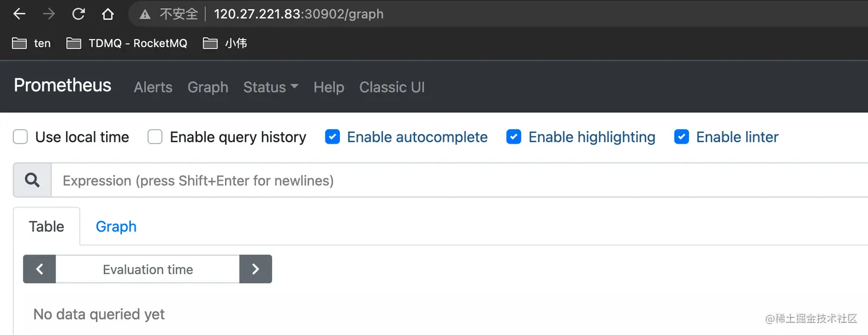This screenshot has width=868, height=335.
Task: Switch to the Graph tab
Action: coord(116,226)
